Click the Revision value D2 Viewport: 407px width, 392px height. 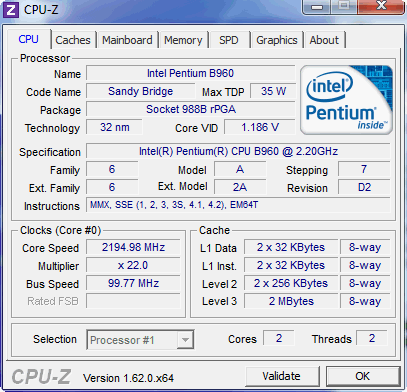tap(364, 187)
